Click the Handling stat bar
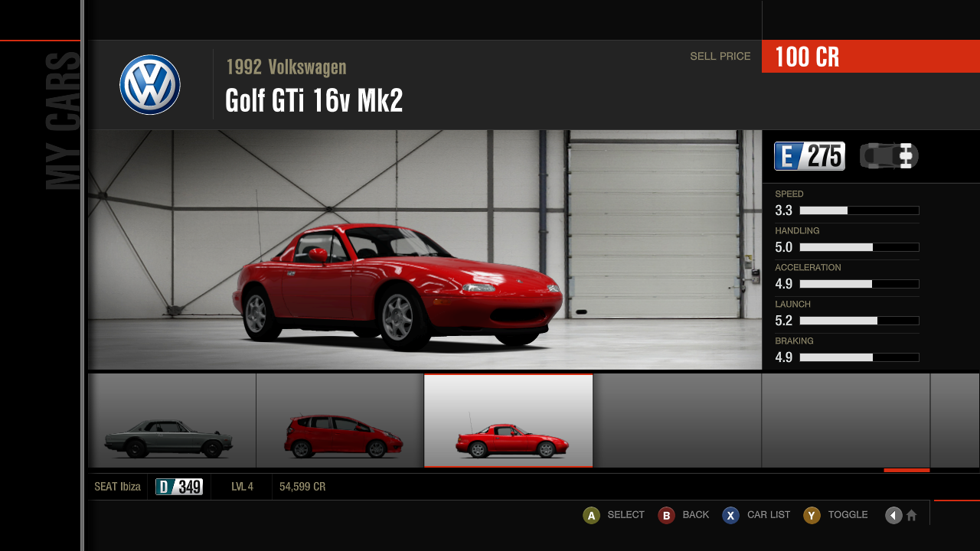Screen dimensions: 980x551 [x=859, y=247]
